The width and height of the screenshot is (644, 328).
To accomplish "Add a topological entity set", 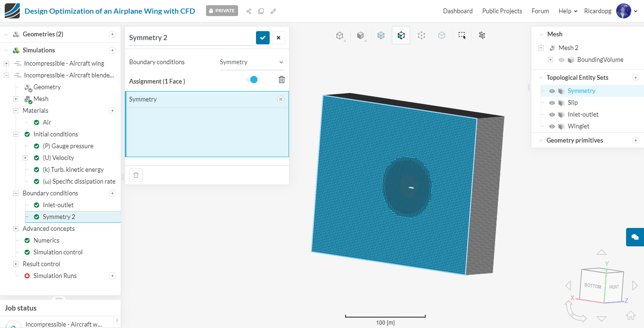I will [636, 77].
